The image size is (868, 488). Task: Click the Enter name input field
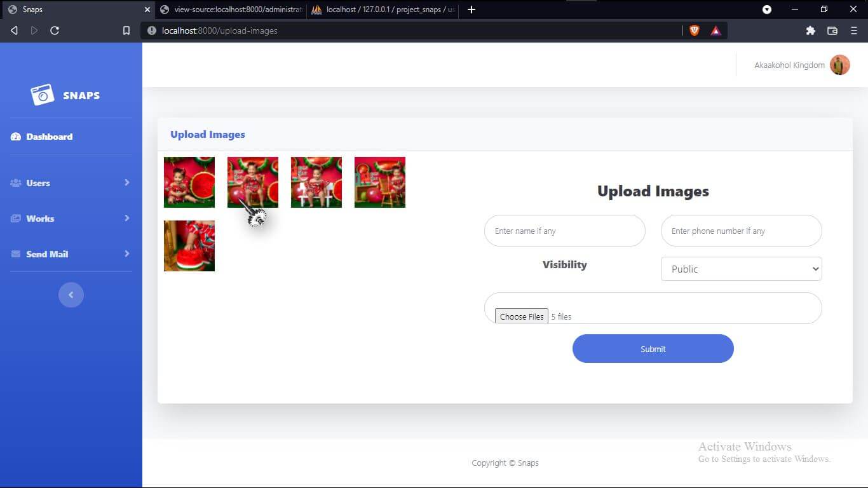564,231
